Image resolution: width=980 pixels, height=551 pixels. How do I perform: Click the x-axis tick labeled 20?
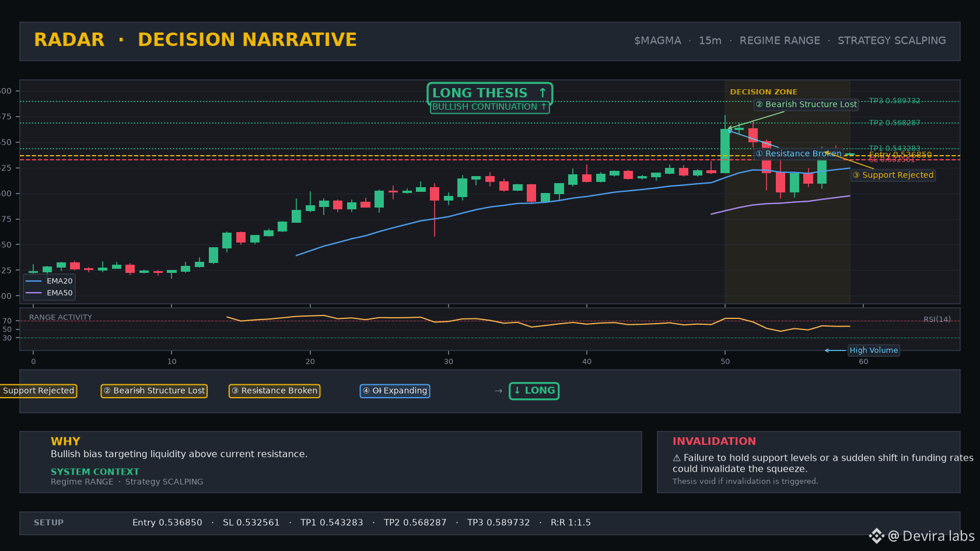click(x=310, y=362)
